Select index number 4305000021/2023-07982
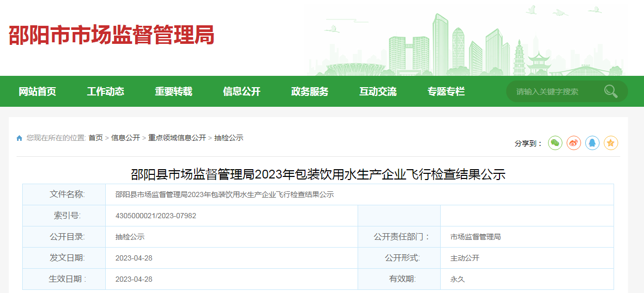This screenshot has height=293, width=644. 156,216
